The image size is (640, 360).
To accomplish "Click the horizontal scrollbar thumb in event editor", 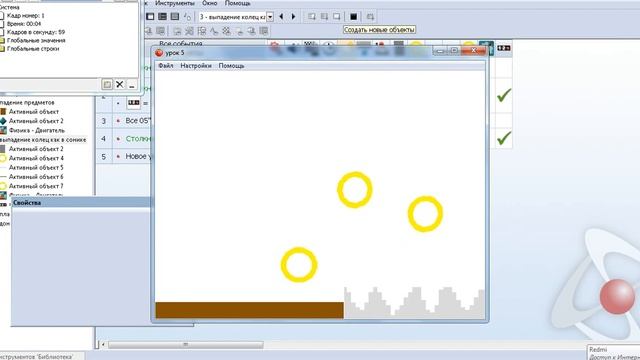I will pyautogui.click(x=185, y=345).
